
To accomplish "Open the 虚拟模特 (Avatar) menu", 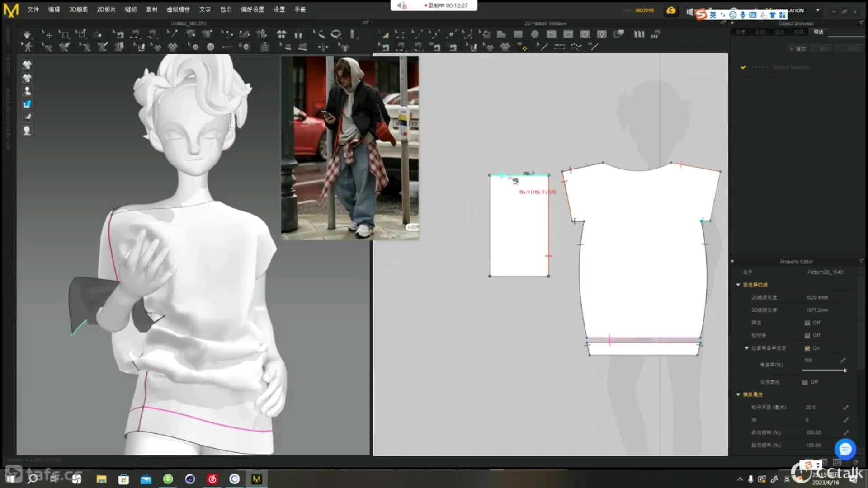I will click(179, 9).
